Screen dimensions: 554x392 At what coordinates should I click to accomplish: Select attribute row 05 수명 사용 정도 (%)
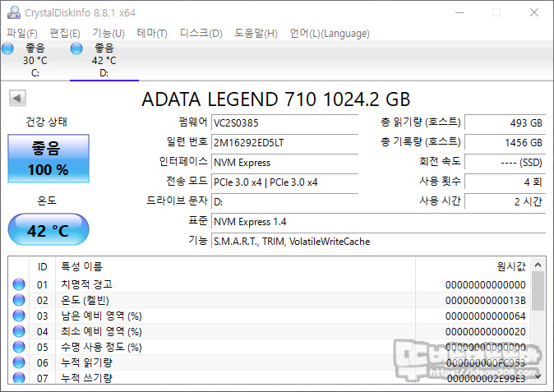point(270,347)
